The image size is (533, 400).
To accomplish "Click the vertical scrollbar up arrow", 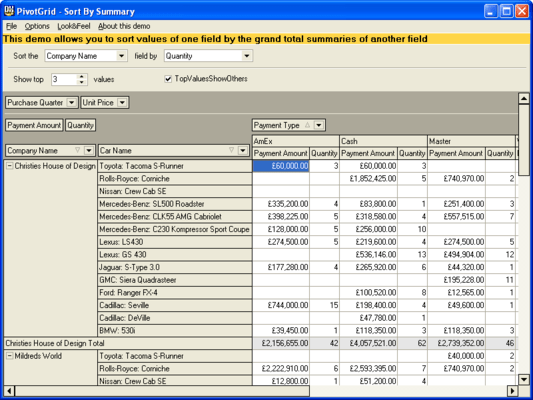I will click(523, 99).
